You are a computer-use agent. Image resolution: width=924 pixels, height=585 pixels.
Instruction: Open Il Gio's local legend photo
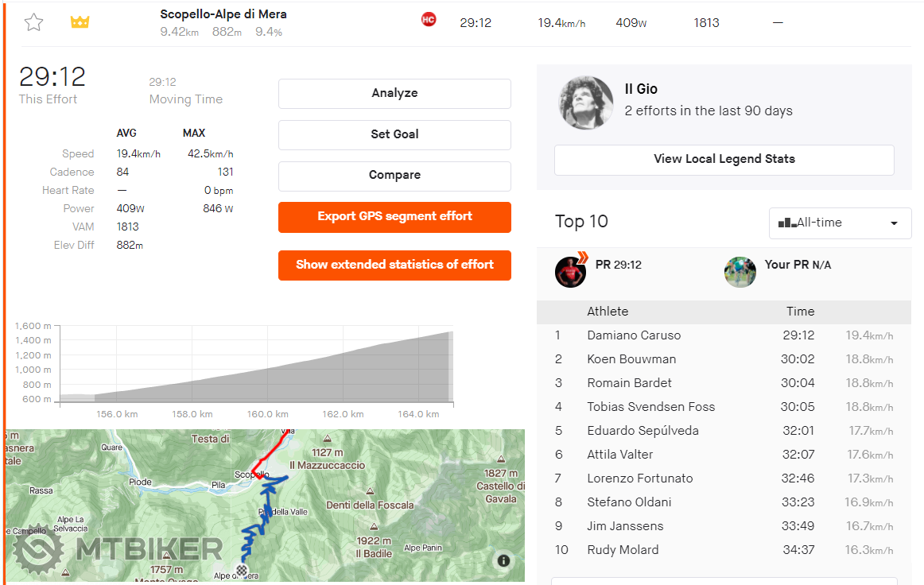(586, 103)
